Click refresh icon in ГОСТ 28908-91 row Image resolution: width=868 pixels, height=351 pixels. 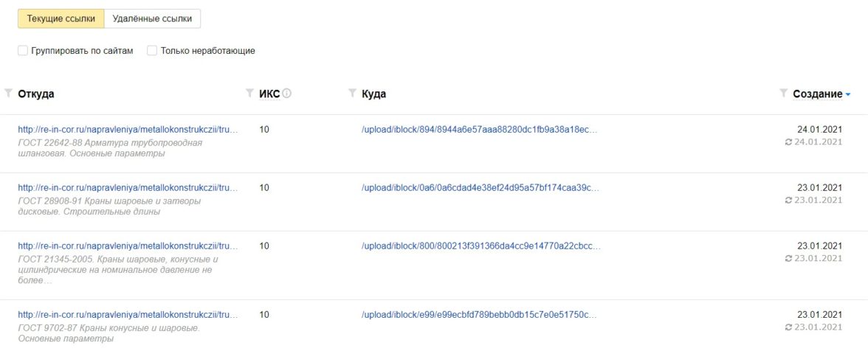(788, 200)
